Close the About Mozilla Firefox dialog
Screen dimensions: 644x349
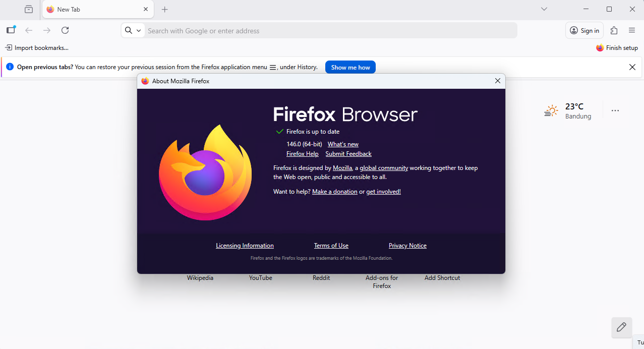tap(497, 81)
